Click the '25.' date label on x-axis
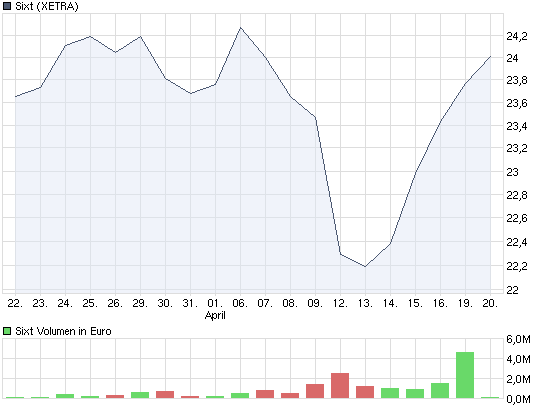Screen dimensions: 545x407 click(x=90, y=303)
